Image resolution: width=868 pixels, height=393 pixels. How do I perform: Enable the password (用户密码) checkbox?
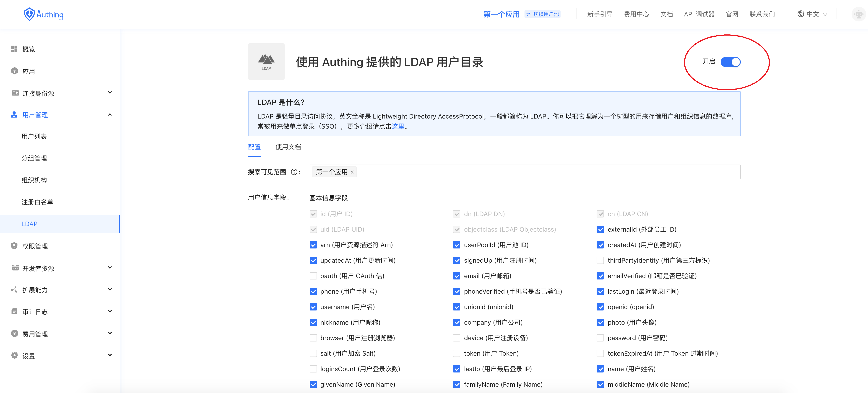pos(600,338)
